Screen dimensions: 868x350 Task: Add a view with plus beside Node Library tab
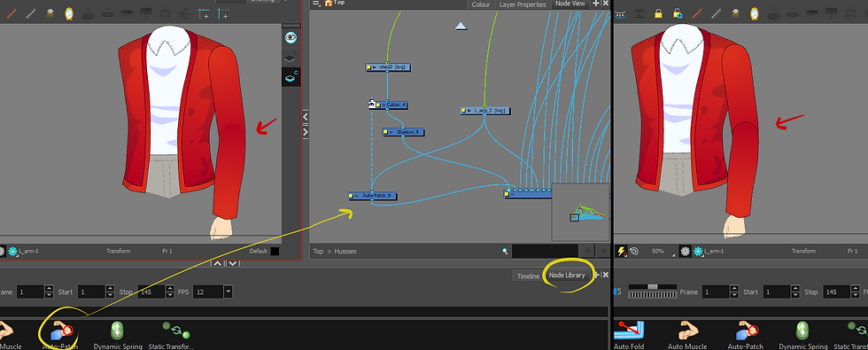coord(597,275)
